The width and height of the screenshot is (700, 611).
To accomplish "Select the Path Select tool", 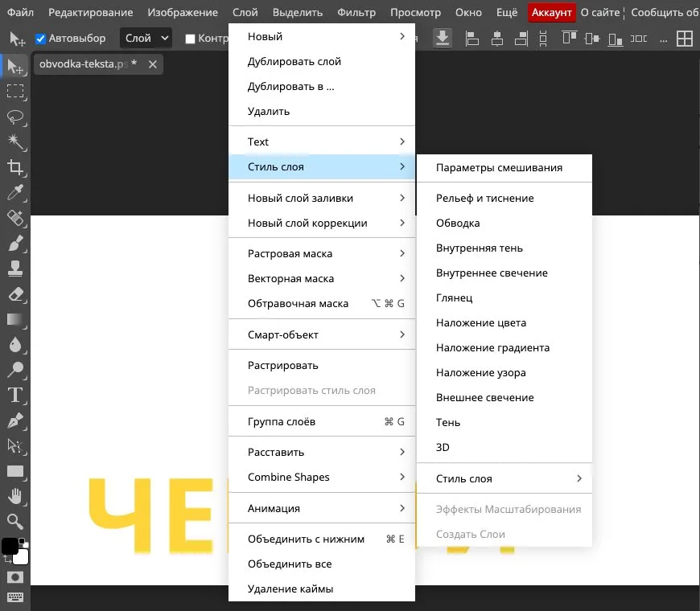I will [15, 445].
